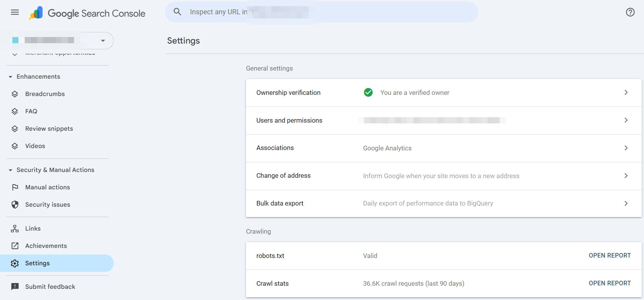Image resolution: width=644 pixels, height=300 pixels.
Task: Open report for robots.txt
Action: (609, 256)
